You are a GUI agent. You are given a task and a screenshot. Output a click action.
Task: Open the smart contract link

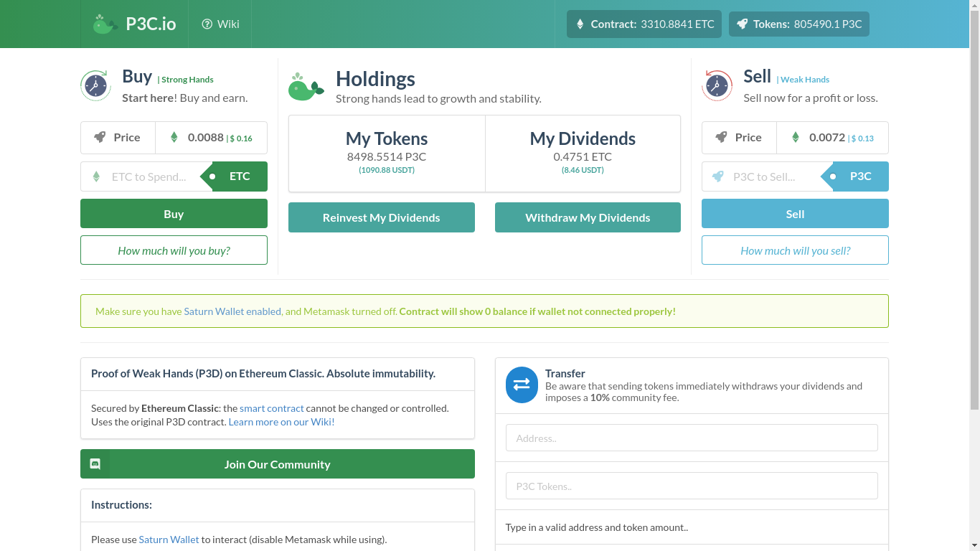(272, 408)
